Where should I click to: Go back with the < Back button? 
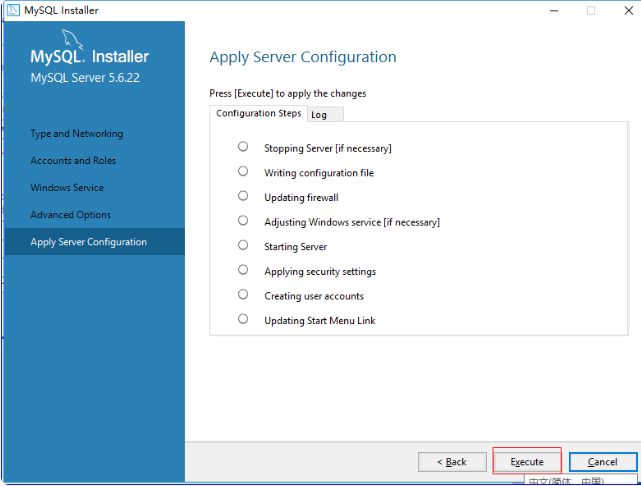[x=452, y=461]
